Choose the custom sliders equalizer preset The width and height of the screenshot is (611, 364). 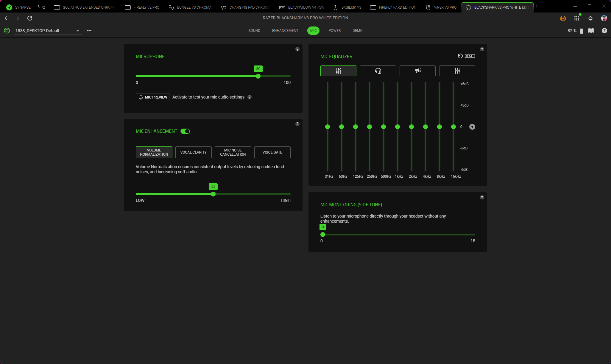click(457, 71)
